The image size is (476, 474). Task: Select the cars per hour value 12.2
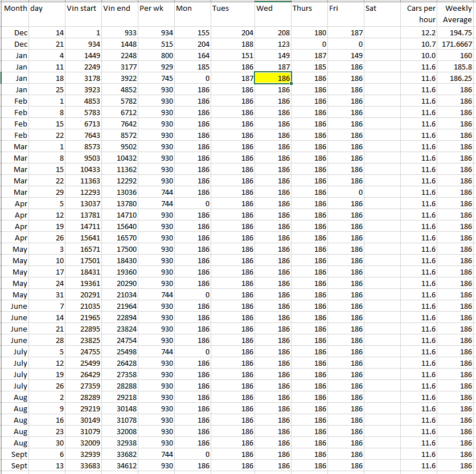(420, 33)
